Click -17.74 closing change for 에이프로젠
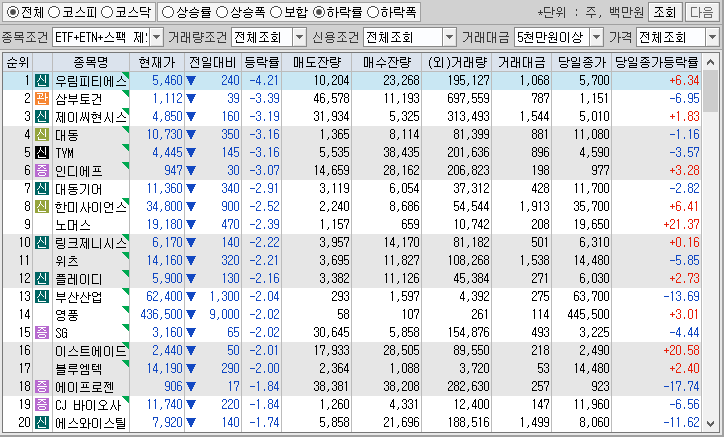 [682, 387]
